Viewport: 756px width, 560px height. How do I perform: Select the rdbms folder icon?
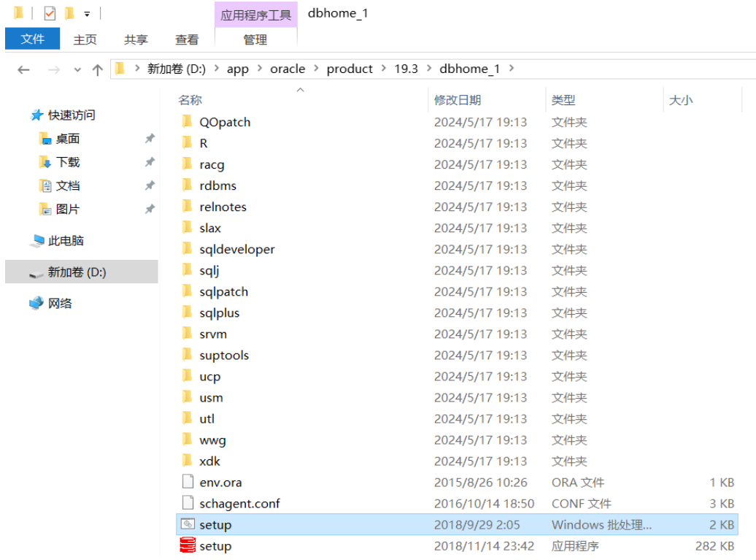188,185
